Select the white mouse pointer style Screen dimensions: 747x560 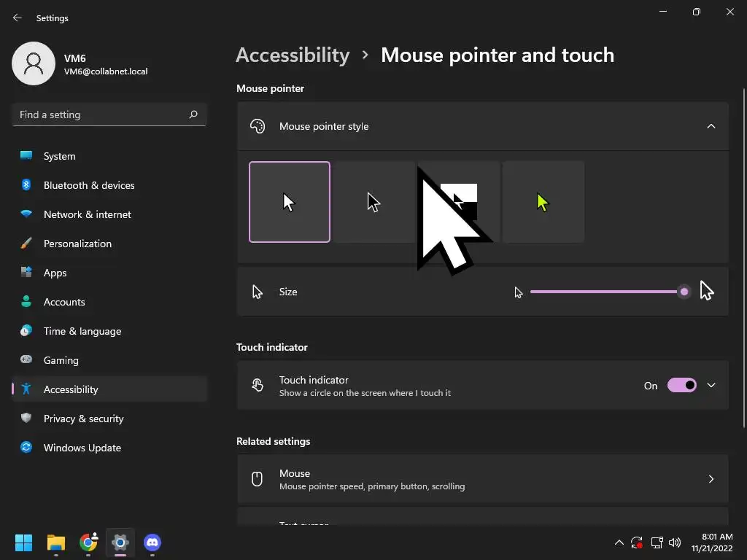(x=290, y=202)
